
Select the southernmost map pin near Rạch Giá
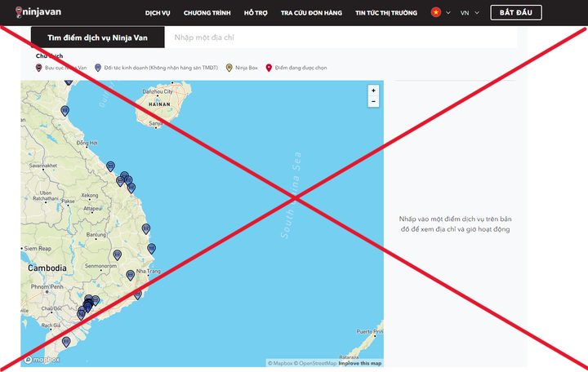tap(66, 341)
